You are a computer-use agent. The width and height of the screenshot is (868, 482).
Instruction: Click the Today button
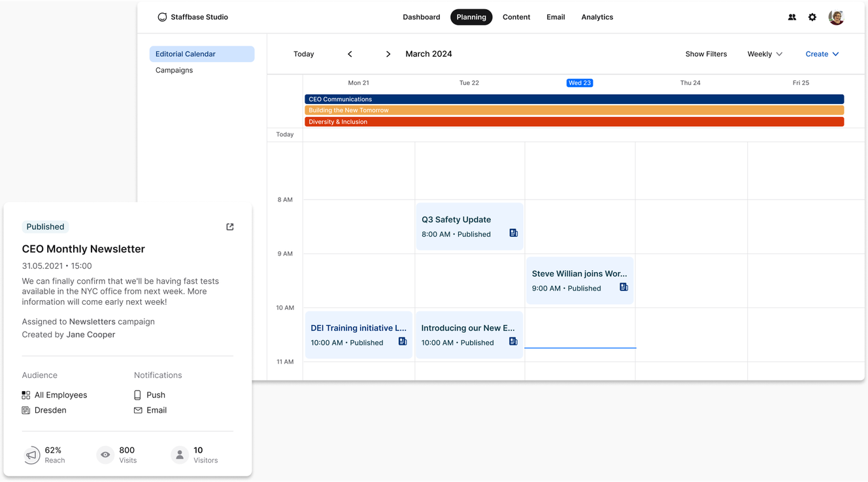(x=303, y=54)
